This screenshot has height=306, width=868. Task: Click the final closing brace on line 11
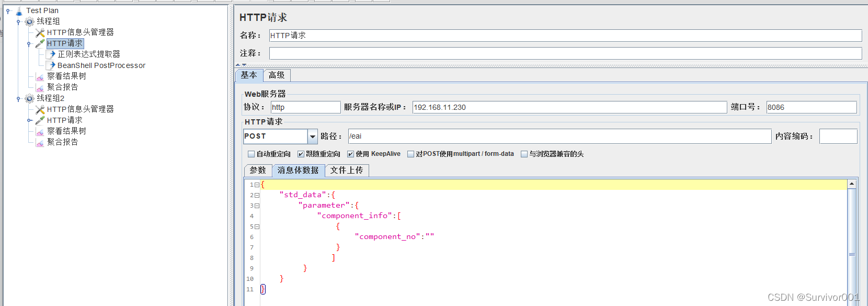click(x=262, y=289)
